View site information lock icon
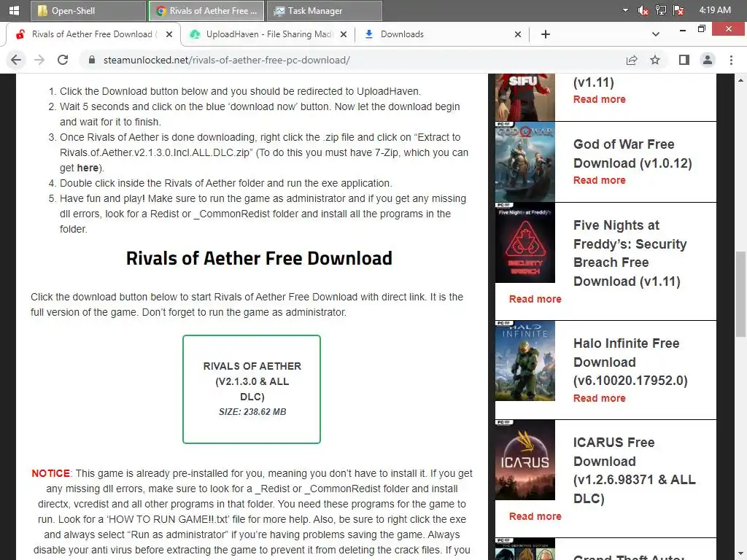Screen dimensions: 747x560 tap(92, 60)
